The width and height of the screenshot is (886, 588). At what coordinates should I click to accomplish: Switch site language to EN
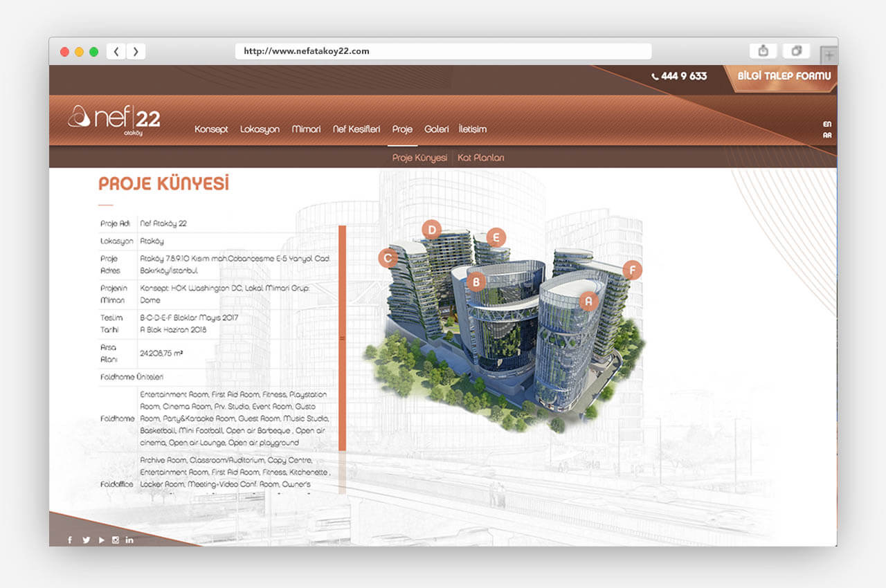[826, 125]
